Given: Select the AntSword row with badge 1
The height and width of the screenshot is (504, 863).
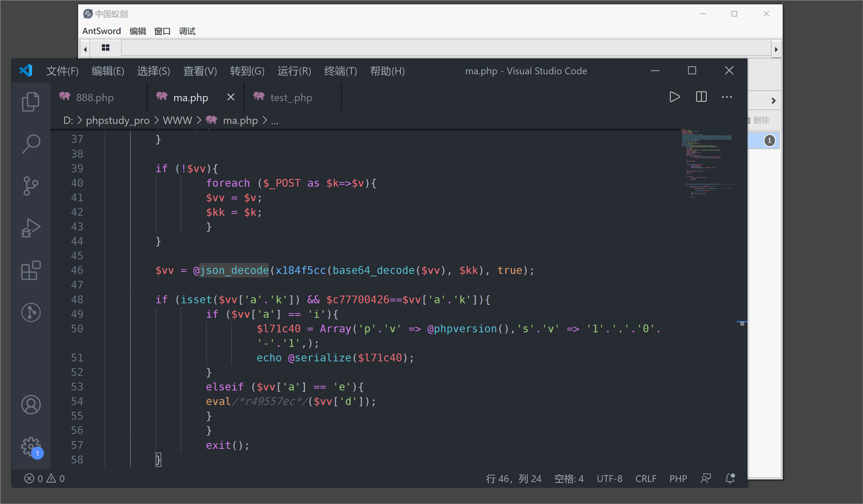Looking at the screenshot, I should click(764, 140).
